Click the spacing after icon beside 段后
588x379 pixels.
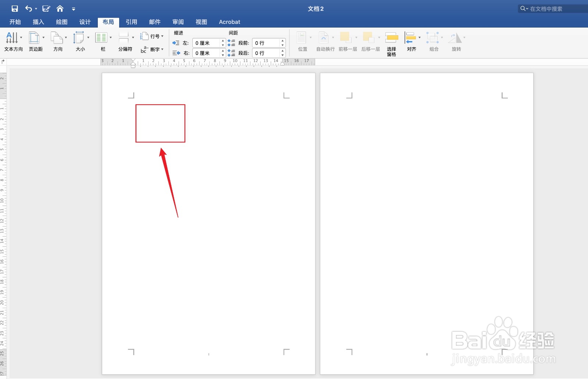[x=231, y=53]
